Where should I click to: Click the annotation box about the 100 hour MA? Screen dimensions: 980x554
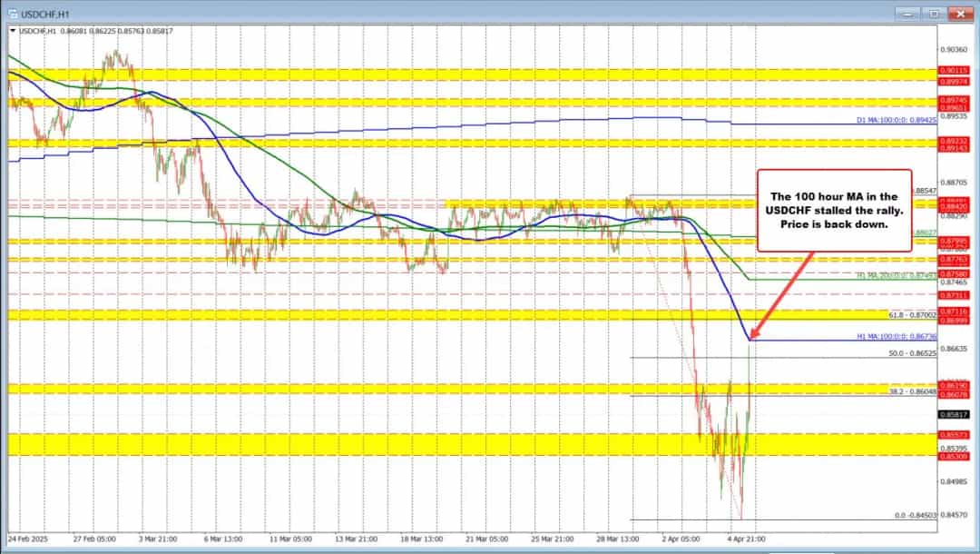click(835, 210)
